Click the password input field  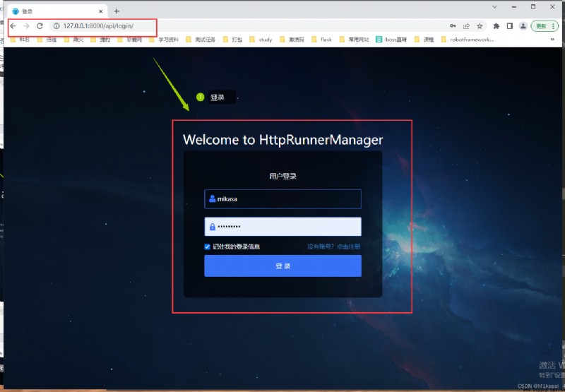tap(283, 227)
